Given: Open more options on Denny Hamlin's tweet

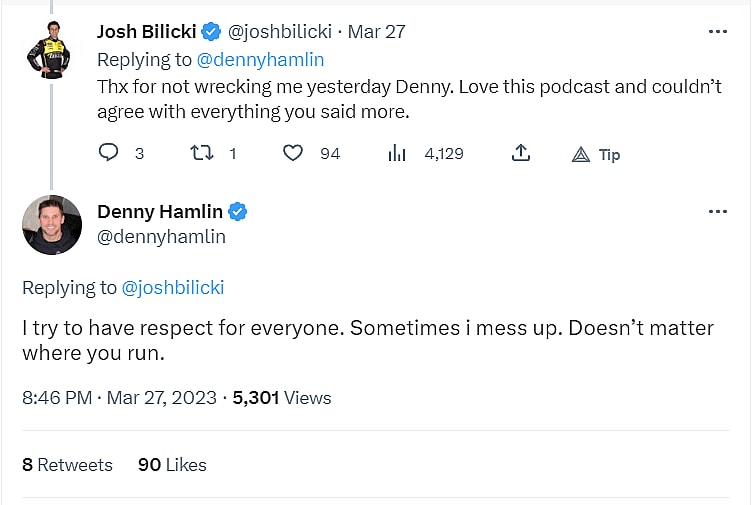Looking at the screenshot, I should coord(717,212).
